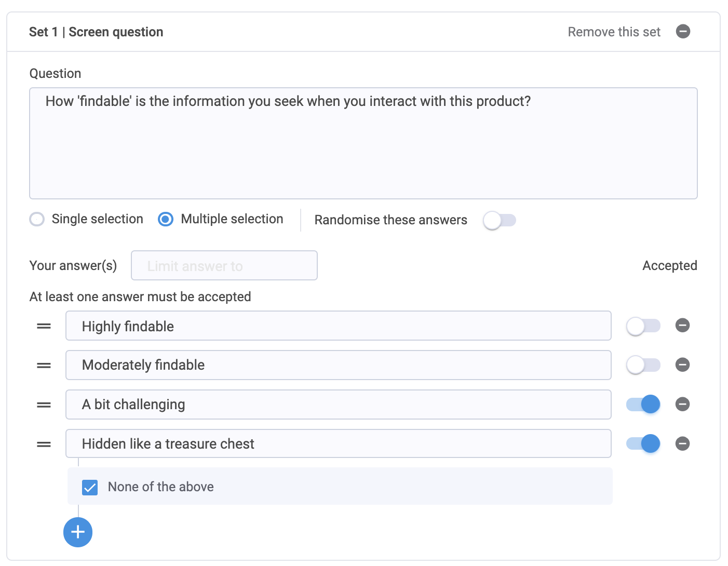Edit the Highly findable answer field
Viewport: 728px width, 566px height.
(339, 326)
